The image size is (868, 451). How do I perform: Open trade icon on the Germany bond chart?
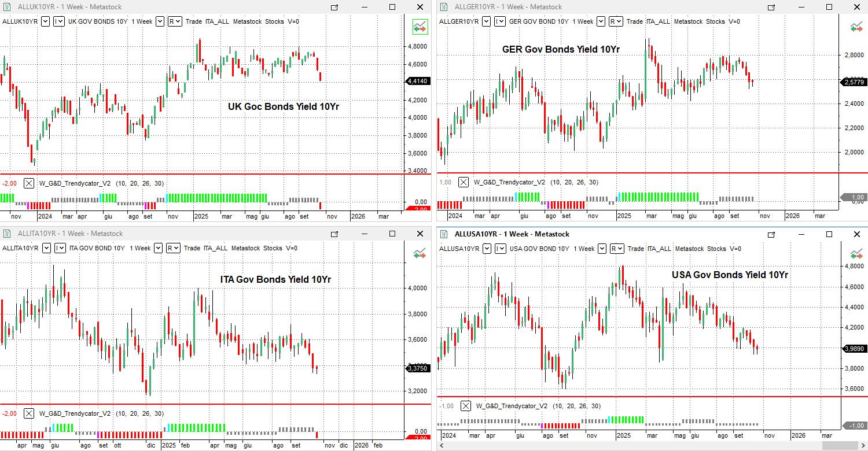[x=856, y=27]
